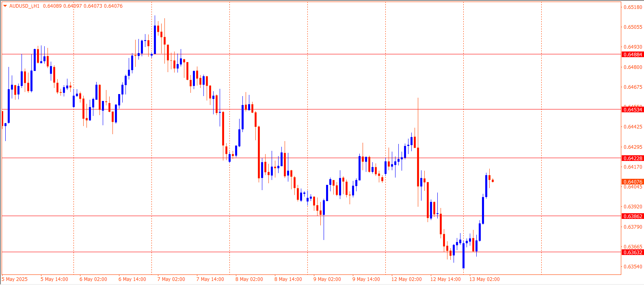
Task: Click the current price label 0.64076
Action: click(x=633, y=182)
